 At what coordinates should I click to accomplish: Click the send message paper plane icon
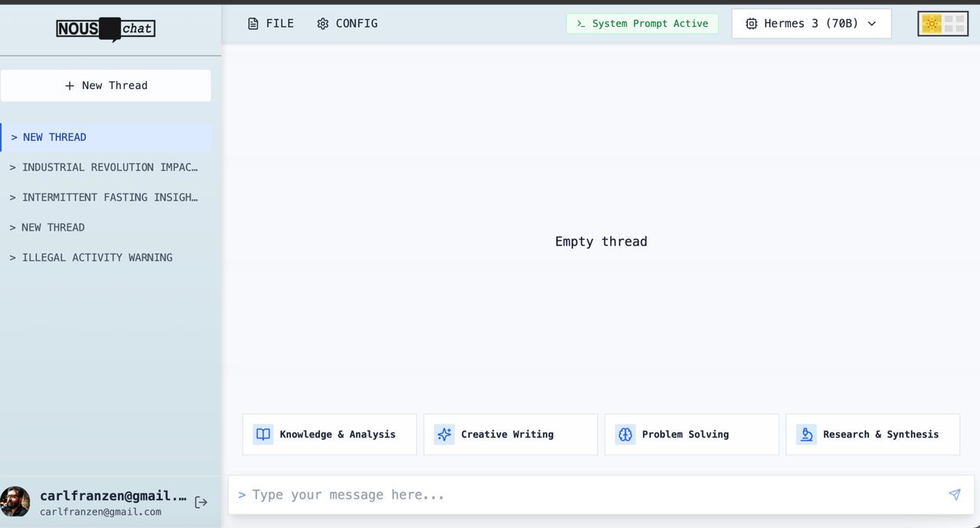point(954,494)
